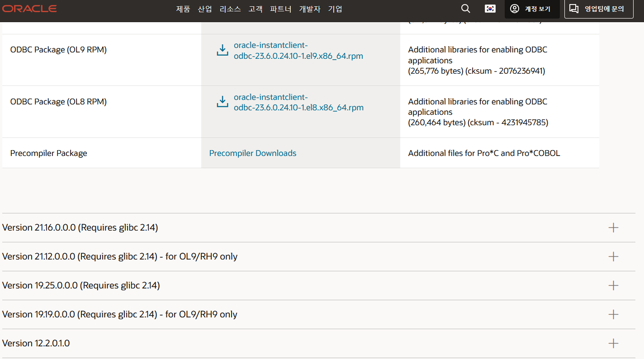Click the Korean flag country selector
This screenshot has height=359, width=644.
click(x=490, y=9)
